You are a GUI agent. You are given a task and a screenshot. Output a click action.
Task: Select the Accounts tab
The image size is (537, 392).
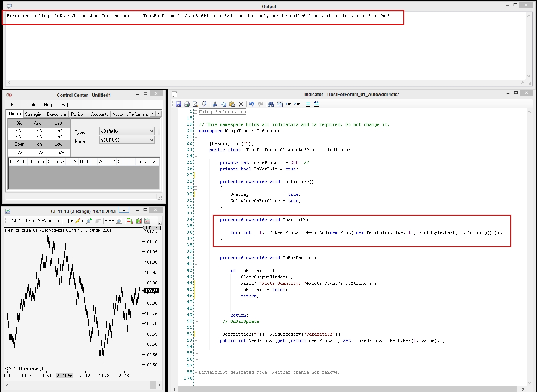(99, 114)
